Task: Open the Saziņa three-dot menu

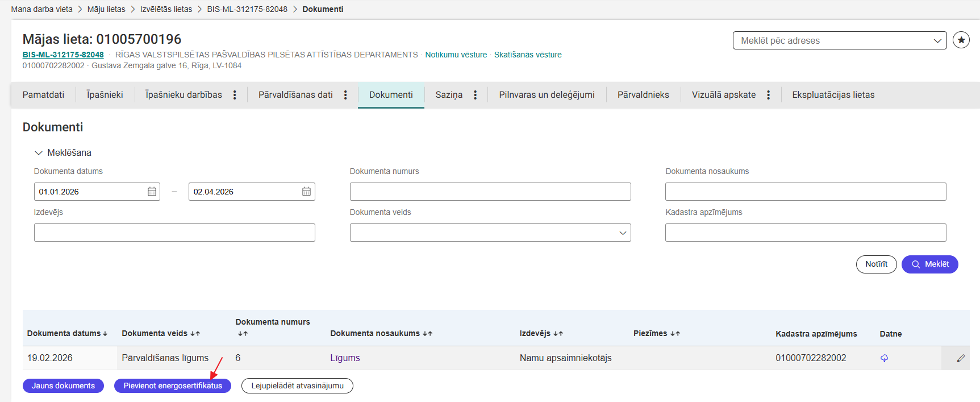Action: [475, 95]
